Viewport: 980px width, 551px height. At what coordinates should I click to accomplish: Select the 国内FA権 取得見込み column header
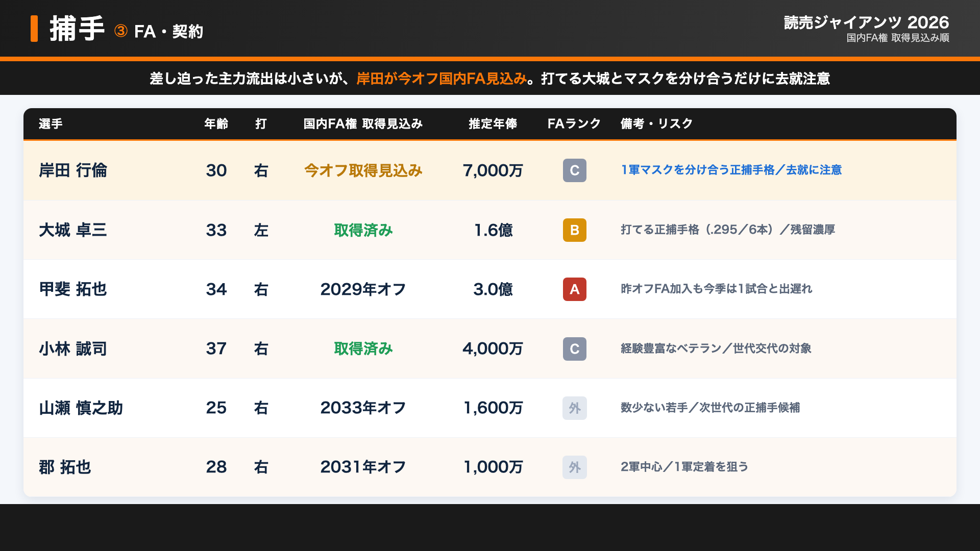(x=363, y=123)
